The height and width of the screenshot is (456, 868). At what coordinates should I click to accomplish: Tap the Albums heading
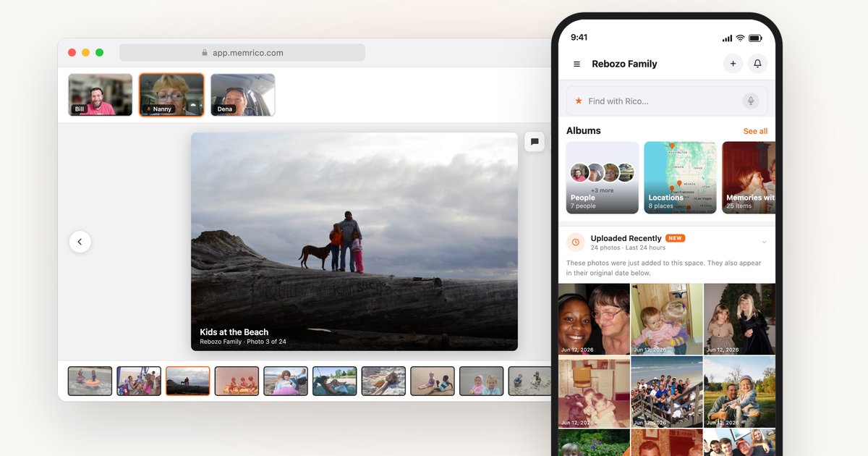pyautogui.click(x=584, y=131)
